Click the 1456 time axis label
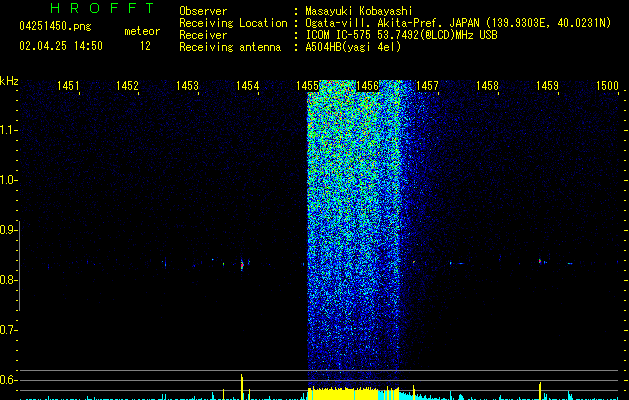629x400 pixels. point(367,85)
